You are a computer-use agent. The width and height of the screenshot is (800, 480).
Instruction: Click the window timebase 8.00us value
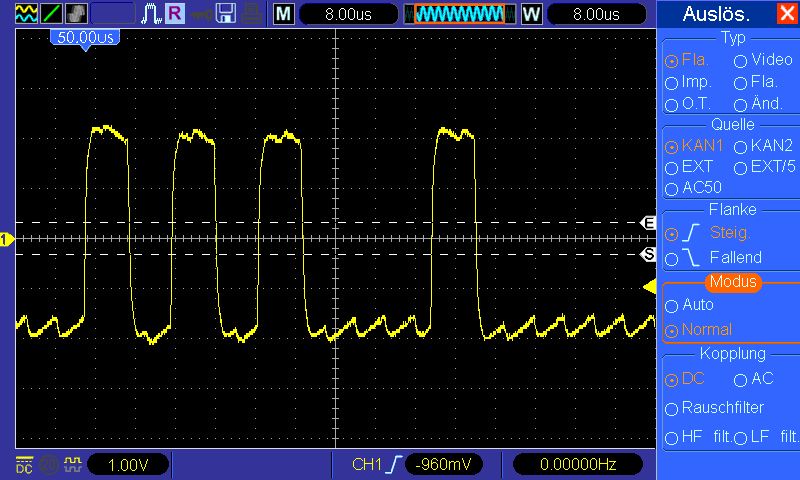596,14
